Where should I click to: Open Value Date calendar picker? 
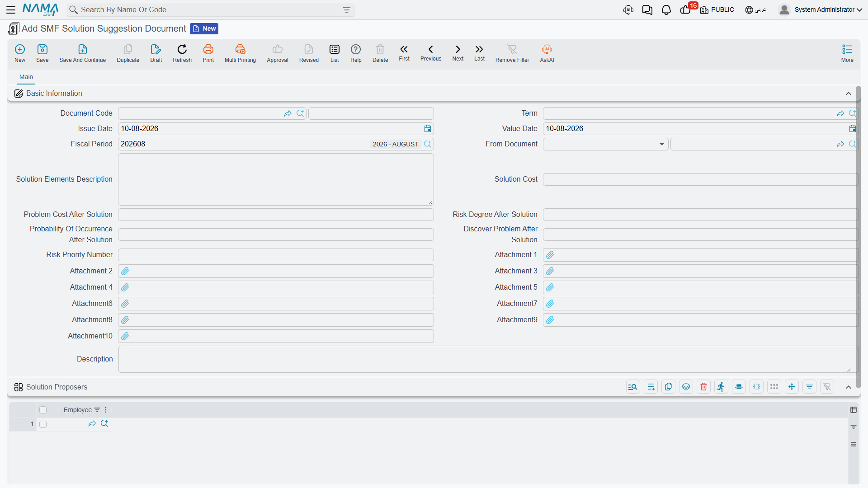(x=853, y=129)
